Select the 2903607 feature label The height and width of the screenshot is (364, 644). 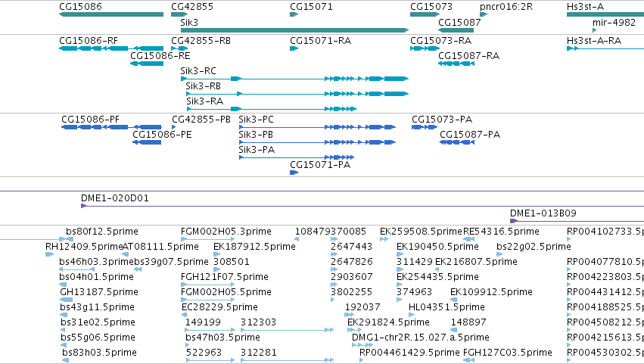(352, 277)
